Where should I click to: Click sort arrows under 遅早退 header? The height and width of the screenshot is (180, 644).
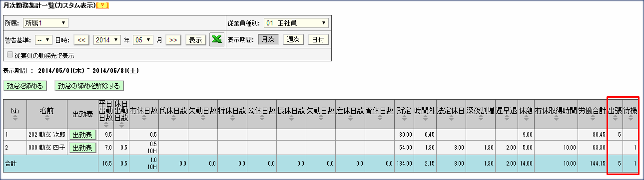(507, 118)
